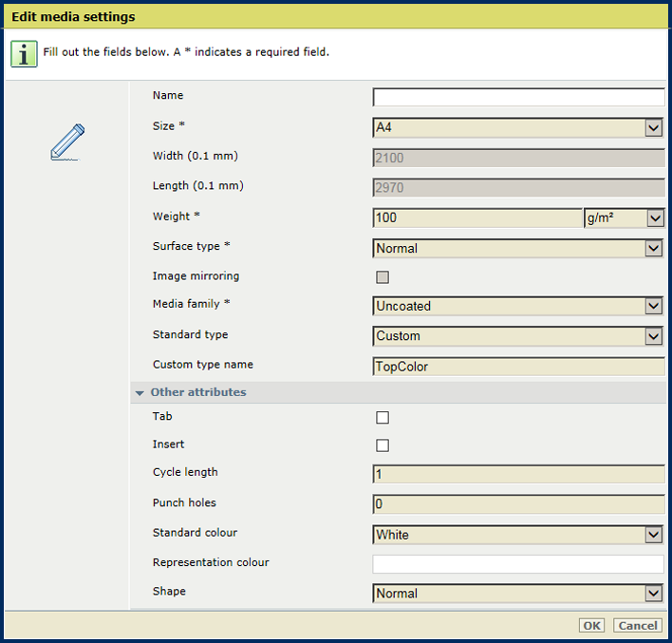The height and width of the screenshot is (643, 672).
Task: Open the Size dropdown showing A4
Action: point(518,128)
